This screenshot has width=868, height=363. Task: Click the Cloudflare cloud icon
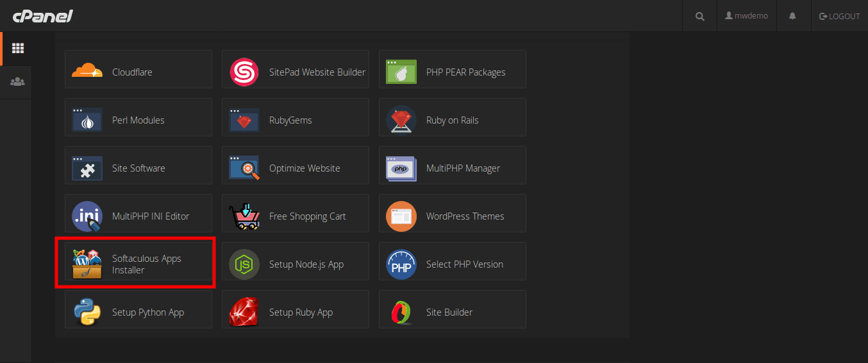87,70
